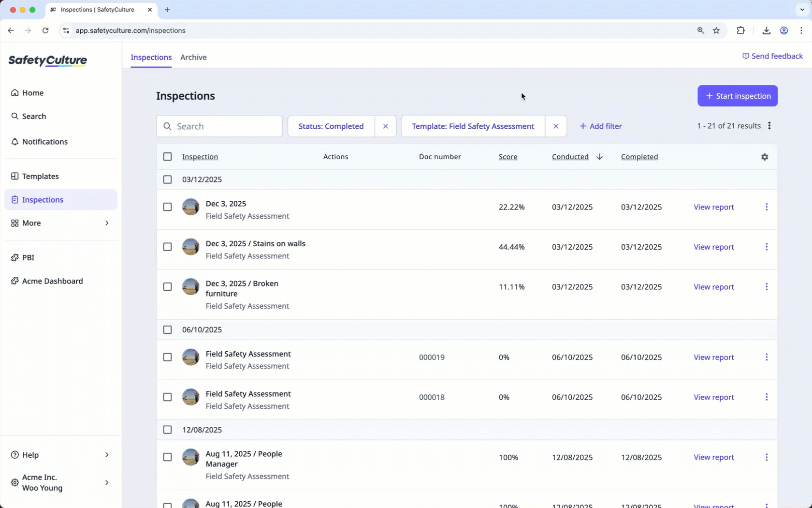This screenshot has height=508, width=812.
Task: Open row menu for Stains on walls inspection
Action: tap(767, 247)
